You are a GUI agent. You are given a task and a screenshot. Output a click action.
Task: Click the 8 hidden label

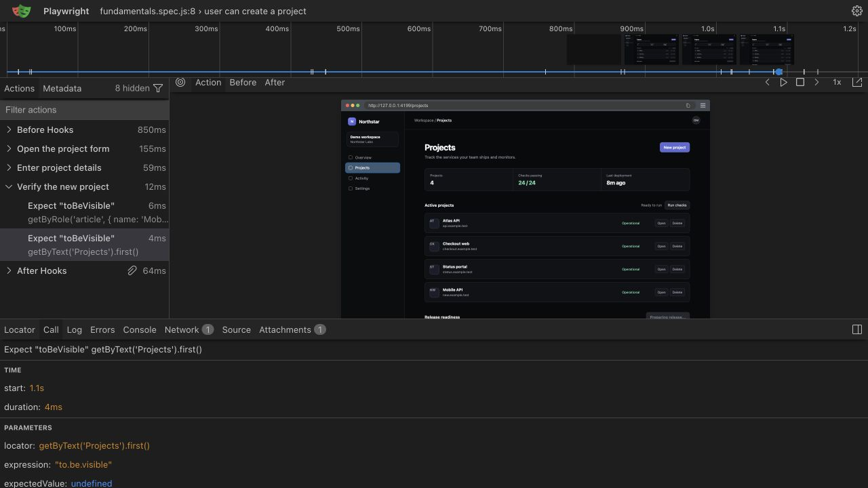(x=132, y=88)
